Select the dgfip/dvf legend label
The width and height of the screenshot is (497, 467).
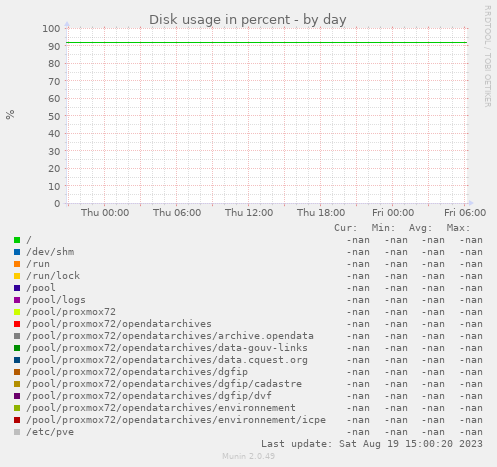149,396
